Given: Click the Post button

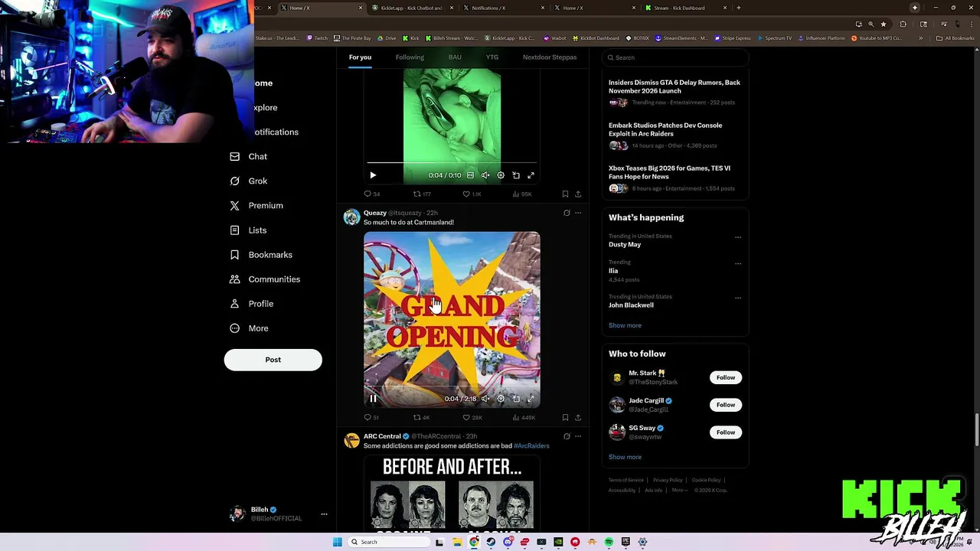Looking at the screenshot, I should click(273, 360).
